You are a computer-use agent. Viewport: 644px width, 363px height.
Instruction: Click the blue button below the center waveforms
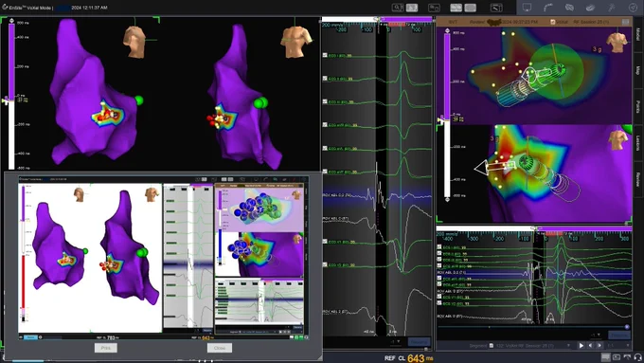pyautogui.click(x=419, y=341)
